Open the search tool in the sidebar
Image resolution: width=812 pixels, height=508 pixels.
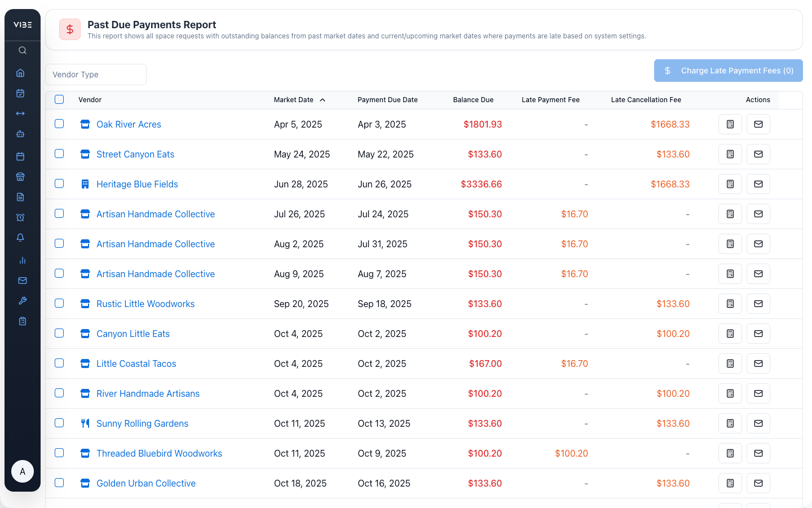22,50
